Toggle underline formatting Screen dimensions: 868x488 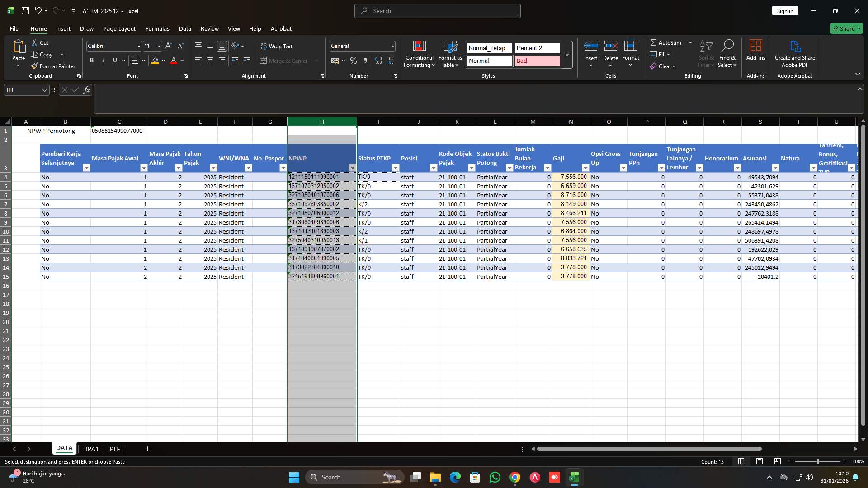point(114,60)
